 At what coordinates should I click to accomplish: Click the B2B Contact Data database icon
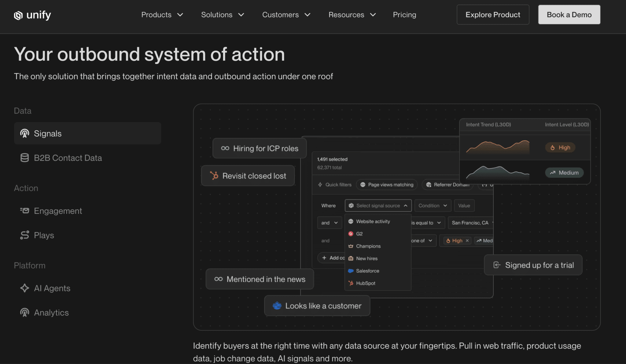(25, 158)
